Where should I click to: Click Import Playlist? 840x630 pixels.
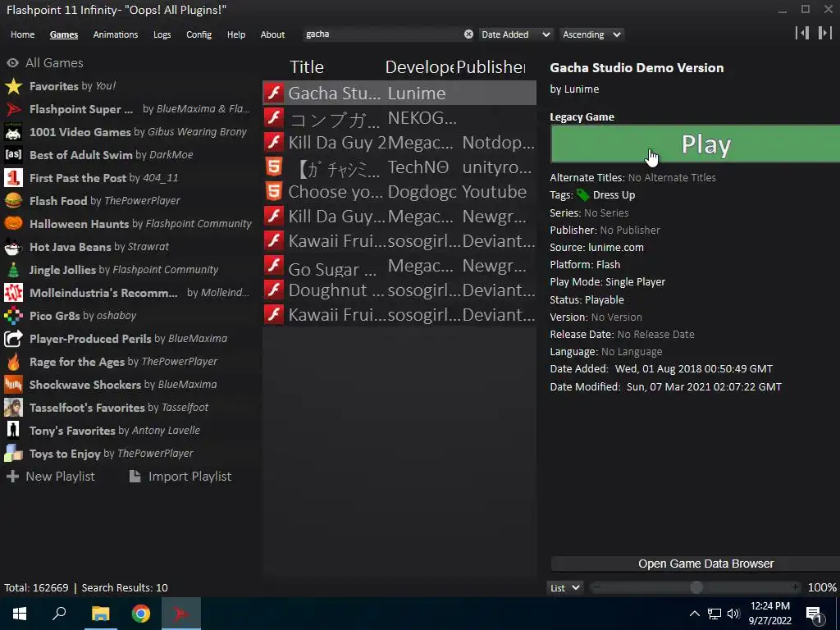(x=180, y=477)
